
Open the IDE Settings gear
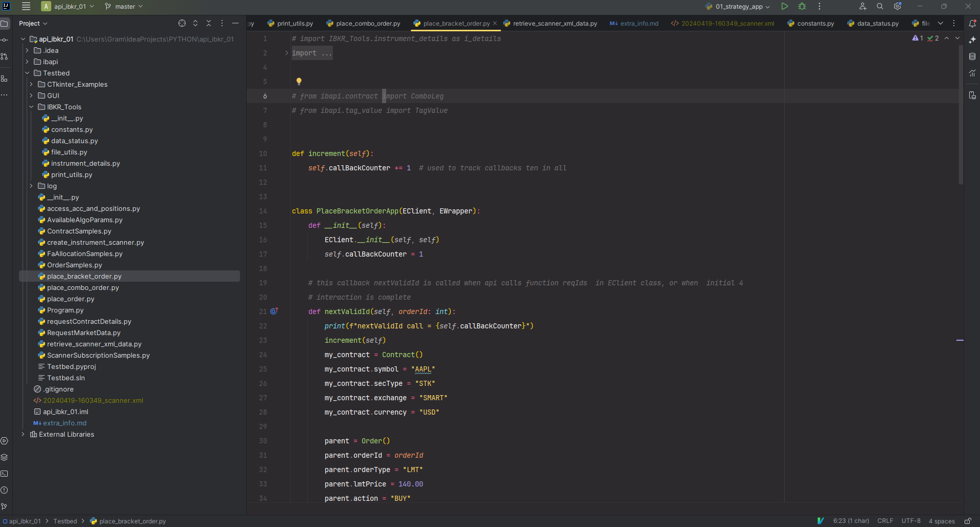[x=898, y=6]
